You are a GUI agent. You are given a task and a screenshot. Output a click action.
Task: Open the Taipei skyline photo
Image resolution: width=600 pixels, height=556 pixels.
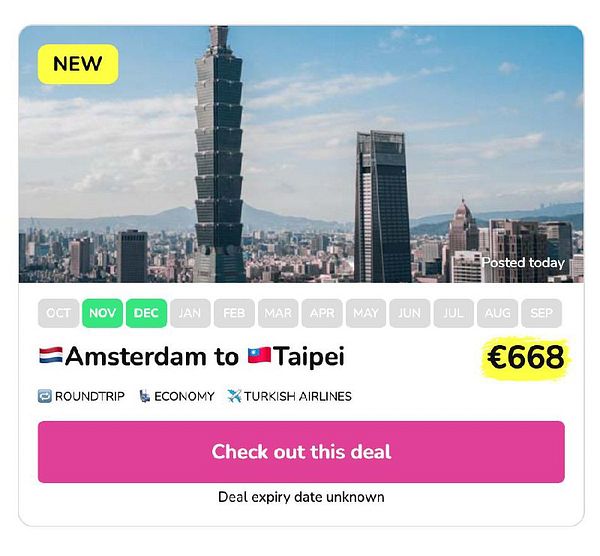301,154
